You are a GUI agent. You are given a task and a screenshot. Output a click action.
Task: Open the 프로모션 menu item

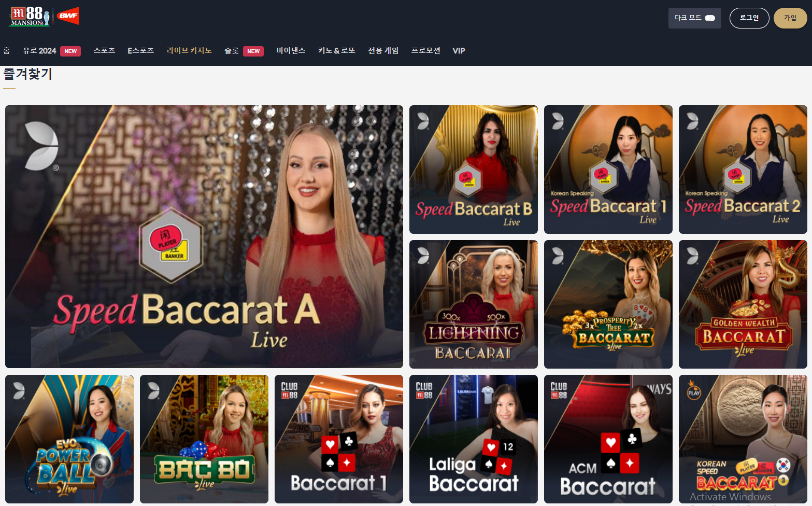426,51
